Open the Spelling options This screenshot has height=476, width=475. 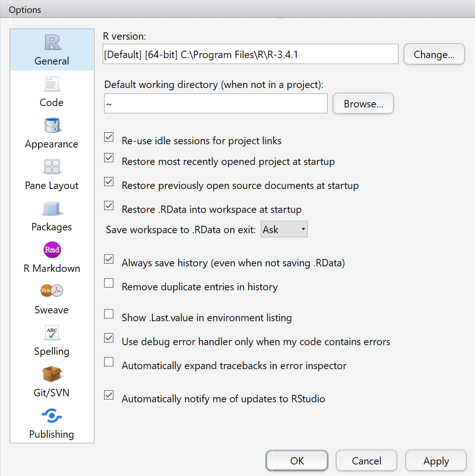click(x=52, y=341)
